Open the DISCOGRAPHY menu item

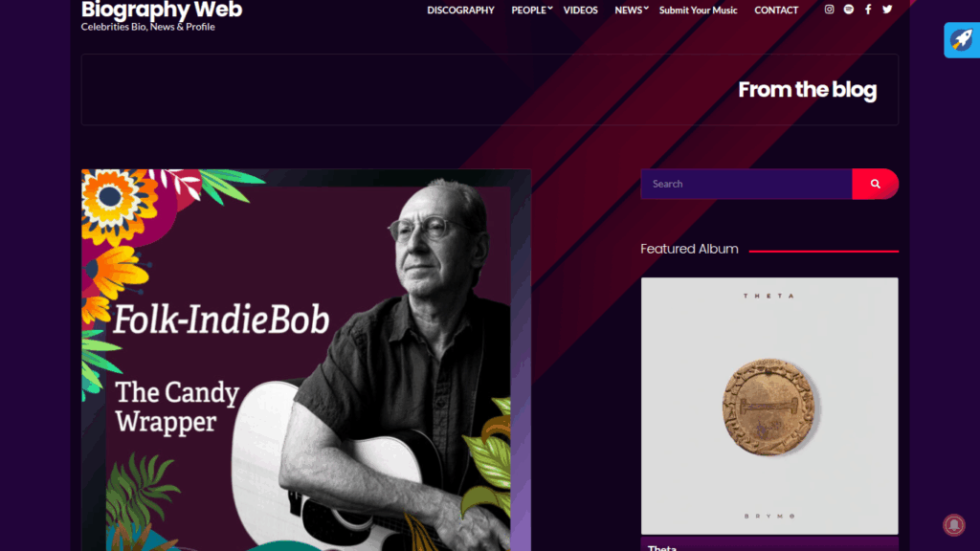[x=460, y=10]
